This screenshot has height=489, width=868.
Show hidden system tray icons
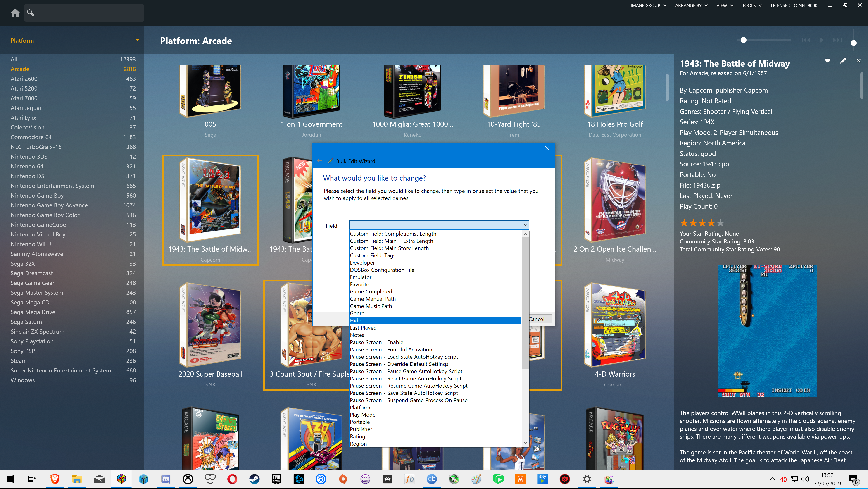772,479
